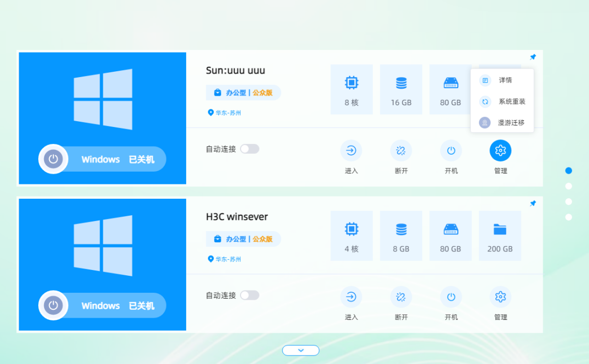
Task: Click 80 GB disk tile of Sun:uuu uuu
Action: click(450, 89)
